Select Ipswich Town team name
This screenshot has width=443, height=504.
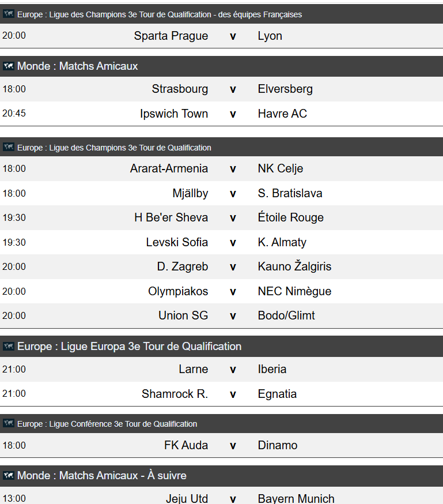pos(174,114)
